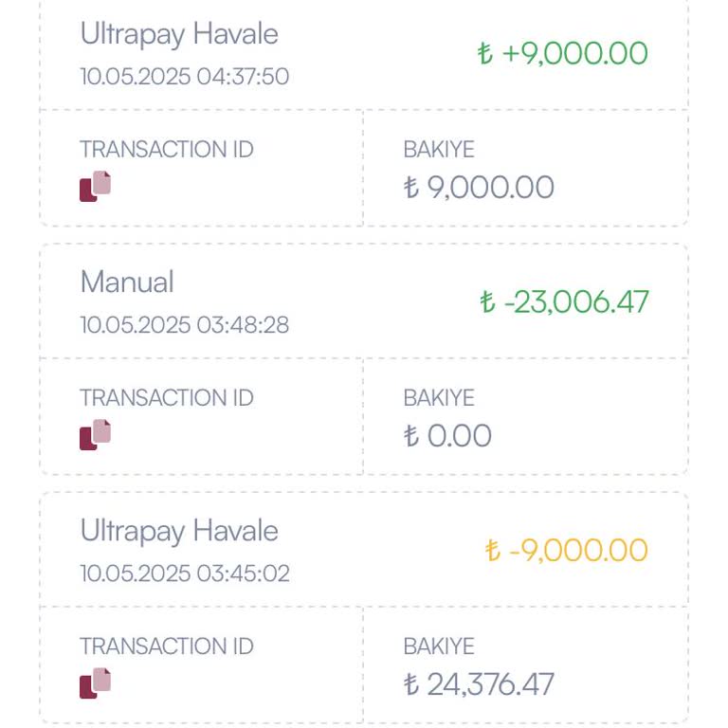Select the yellow -9,000.00 amount
728x728 pixels.
coord(566,551)
